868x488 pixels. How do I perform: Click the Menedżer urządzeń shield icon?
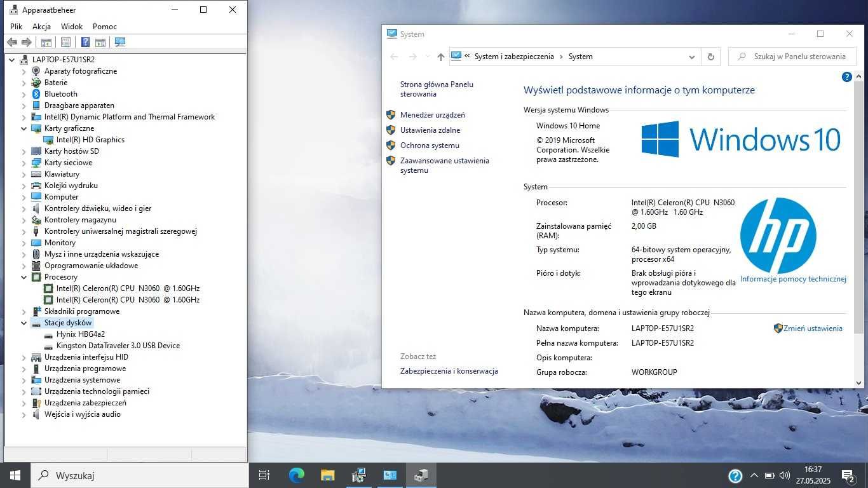coord(391,115)
